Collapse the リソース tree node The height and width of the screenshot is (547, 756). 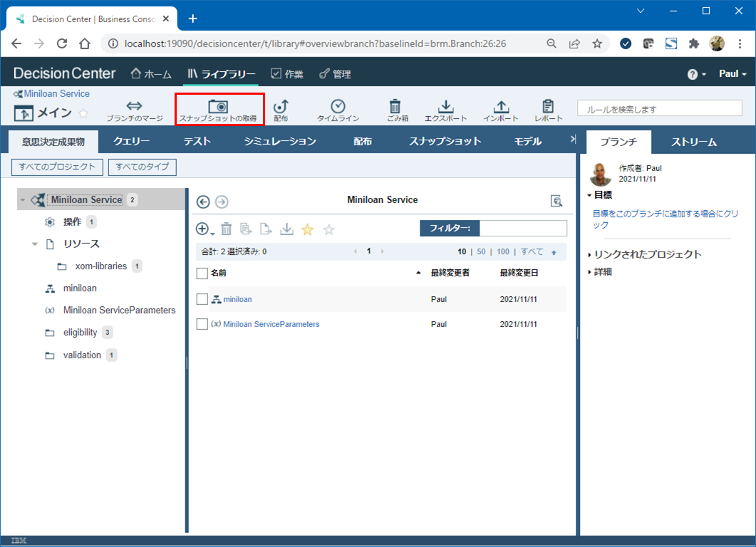pyautogui.click(x=35, y=244)
